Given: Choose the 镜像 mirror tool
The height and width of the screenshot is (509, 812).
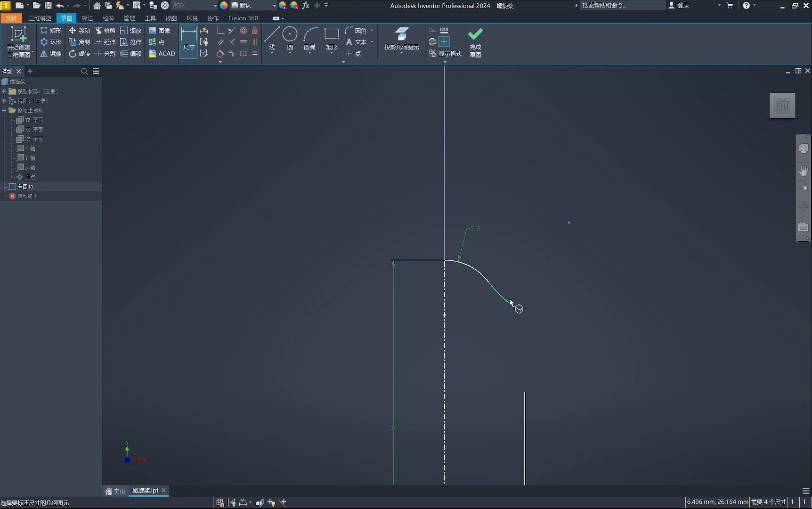Looking at the screenshot, I should tap(51, 54).
